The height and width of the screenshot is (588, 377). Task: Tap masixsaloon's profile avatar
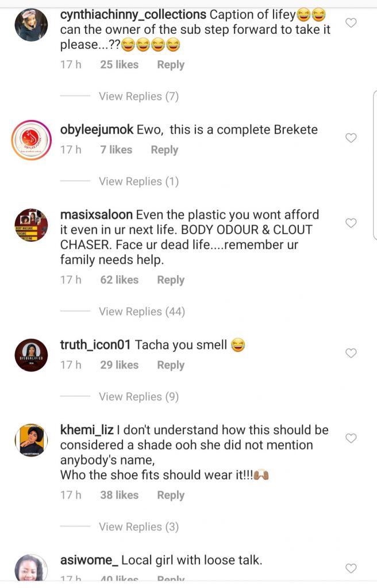tap(31, 226)
